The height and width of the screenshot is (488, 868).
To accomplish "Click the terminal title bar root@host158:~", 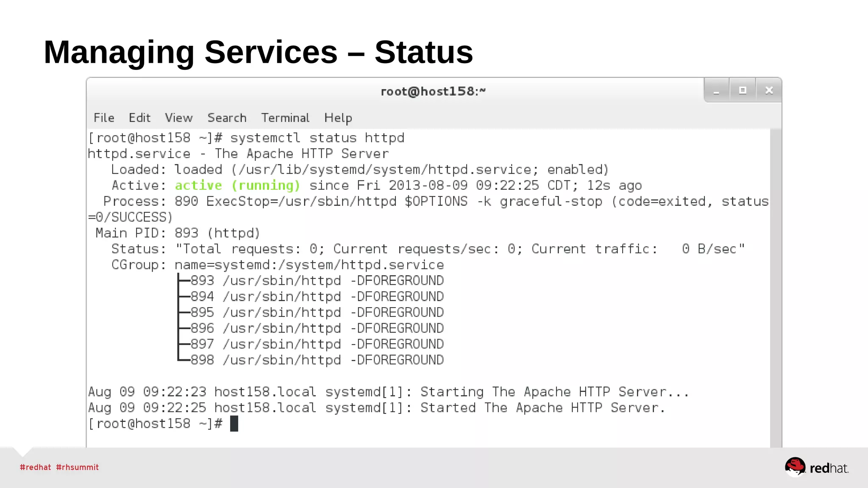I will coord(433,91).
